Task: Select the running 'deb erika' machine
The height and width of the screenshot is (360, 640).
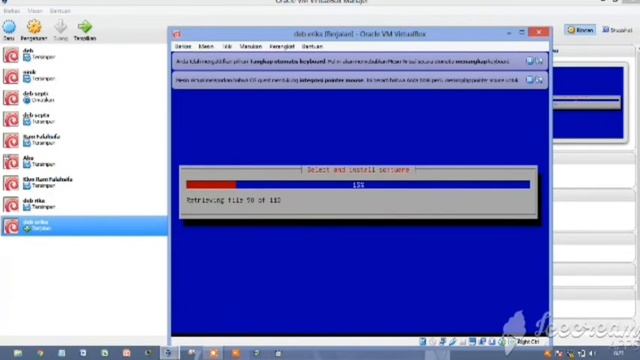Action: (x=84, y=226)
